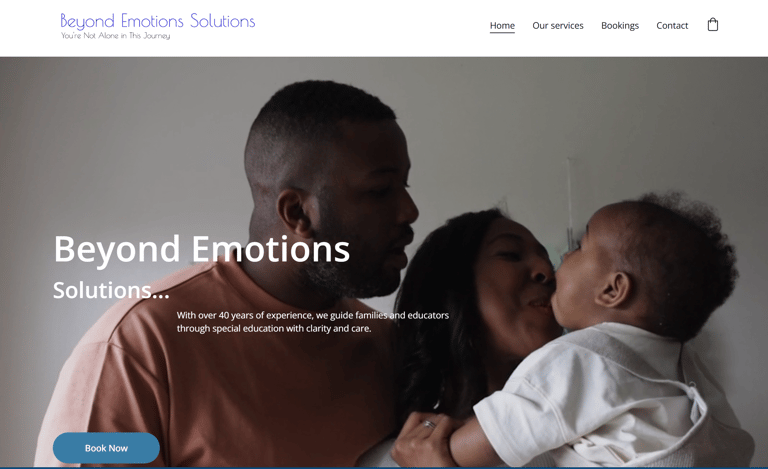Viewport: 768px width, 469px height.
Task: Click the Beyond Emotions Solutions header logo
Action: [x=158, y=25]
